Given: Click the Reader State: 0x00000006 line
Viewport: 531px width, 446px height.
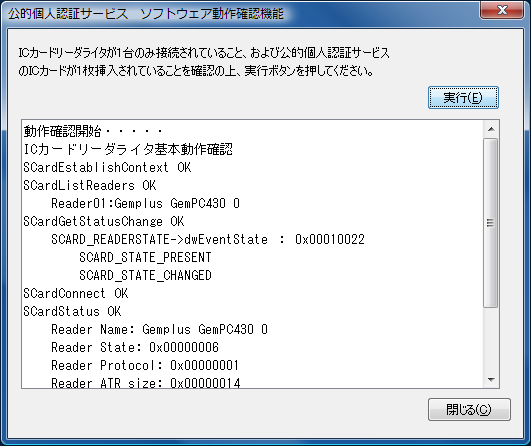Looking at the screenshot, I should pyautogui.click(x=135, y=347).
